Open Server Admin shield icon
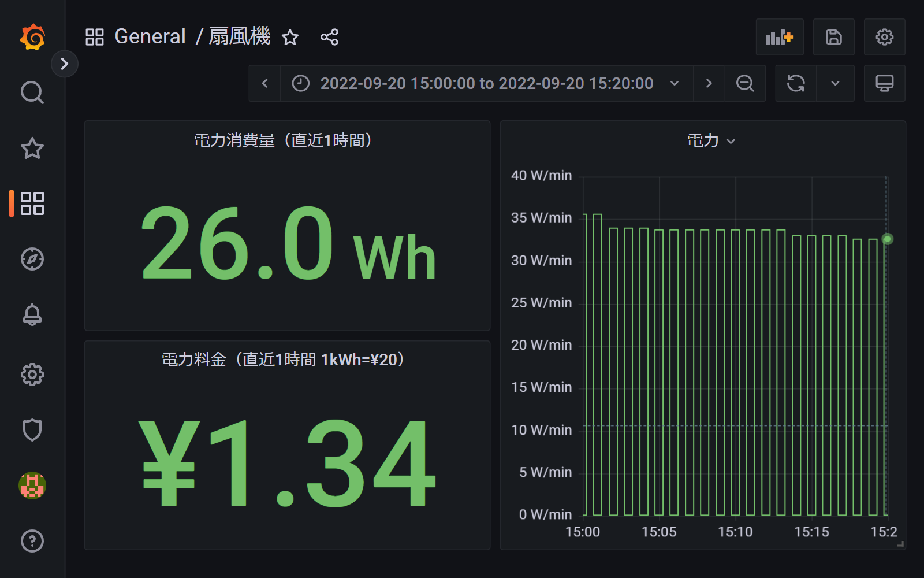The image size is (924, 578). 32,430
